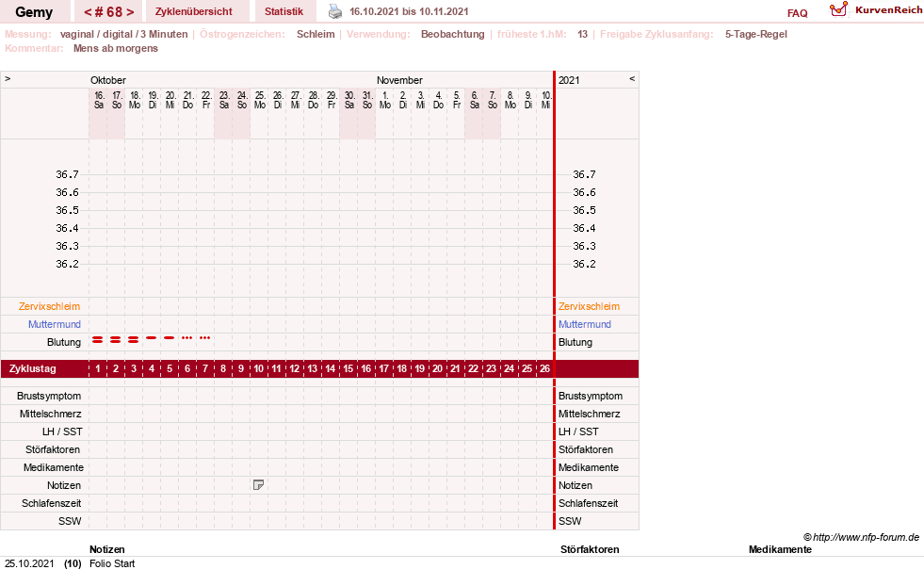Click heavy bleeding marker on cycle day 2
Viewport: 924px width, 586px height.
pyautogui.click(x=116, y=339)
